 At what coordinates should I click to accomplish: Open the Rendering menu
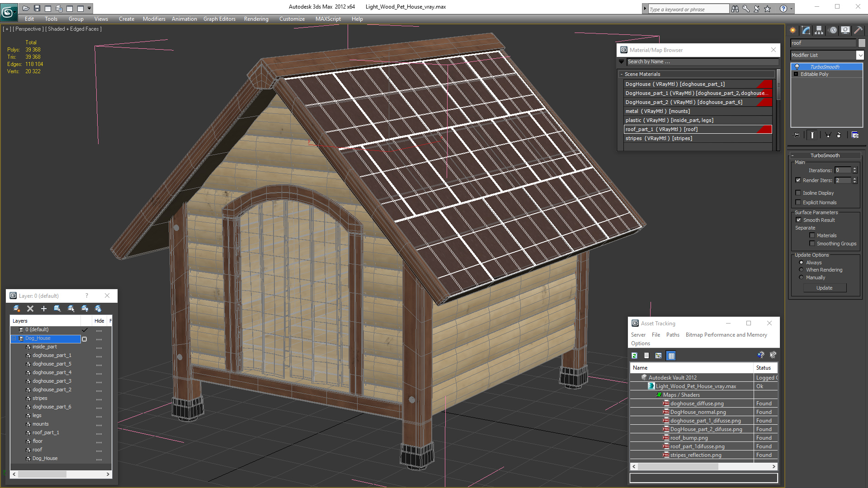tap(256, 19)
